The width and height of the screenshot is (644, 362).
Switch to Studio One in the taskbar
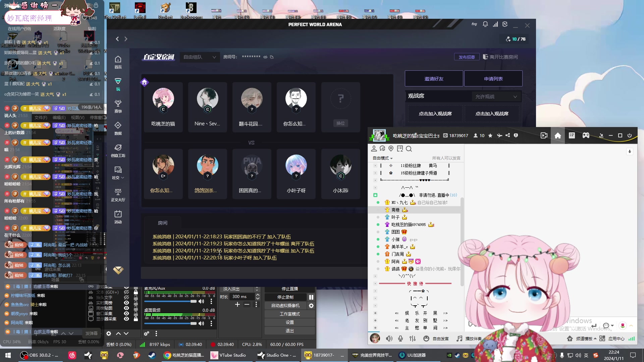point(277,355)
